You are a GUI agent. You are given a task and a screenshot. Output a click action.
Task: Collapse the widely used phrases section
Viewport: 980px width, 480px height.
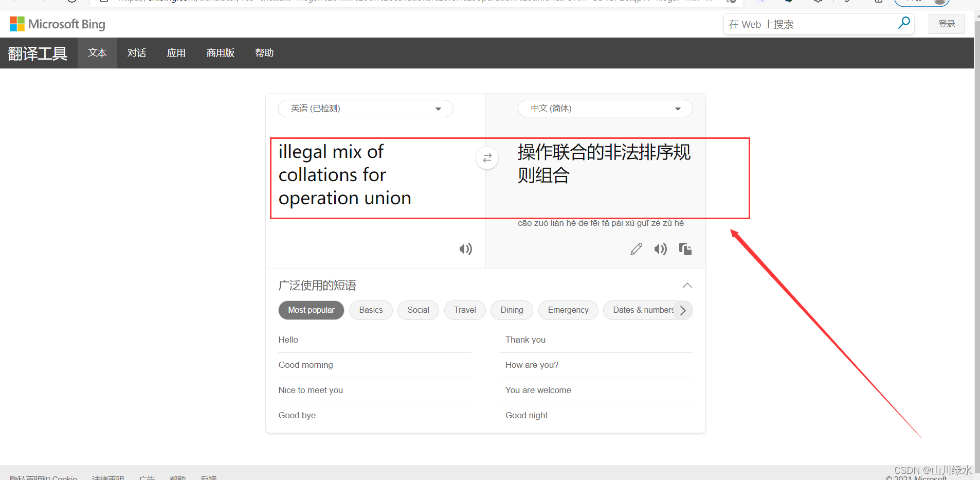click(687, 286)
